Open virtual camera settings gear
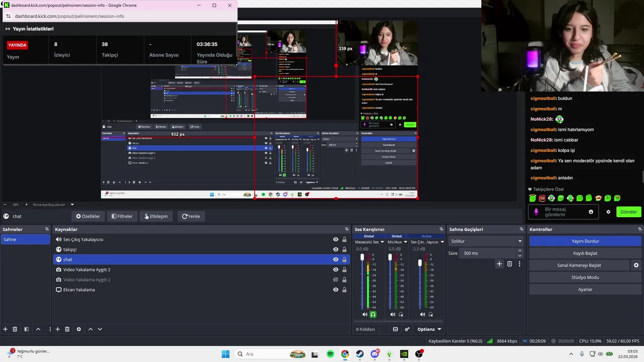The image size is (644, 362). [x=636, y=265]
